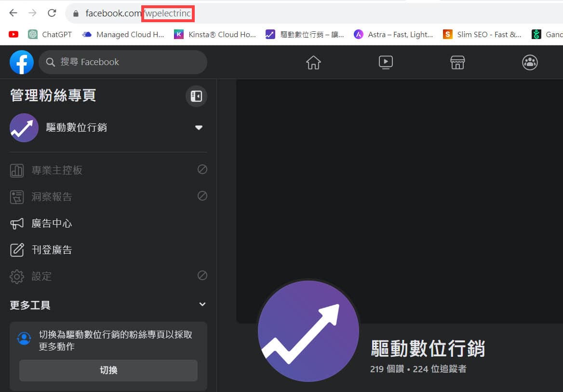Open the Astra – Fast, Light... bookmark
The width and height of the screenshot is (563, 392).
tap(393, 35)
